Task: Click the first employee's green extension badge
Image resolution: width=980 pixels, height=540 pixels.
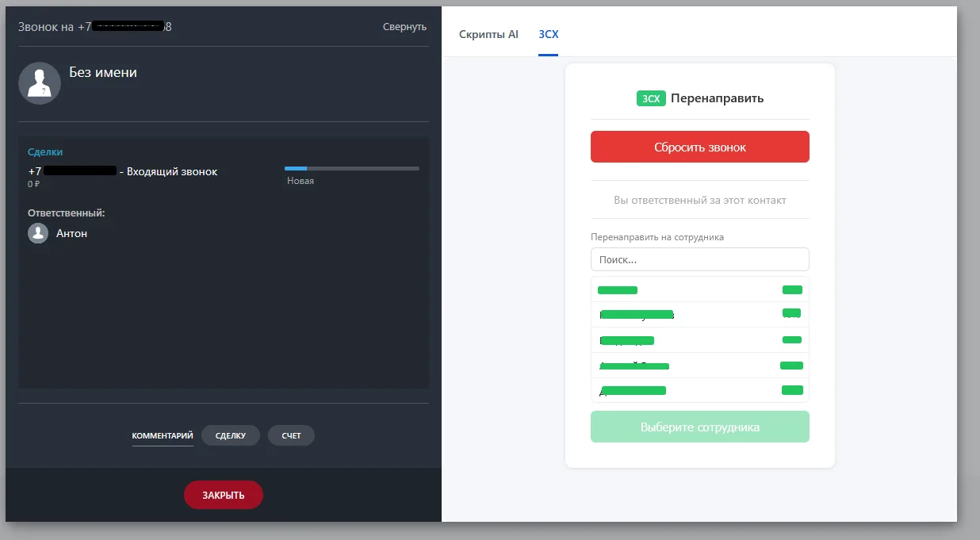Action: 792,289
